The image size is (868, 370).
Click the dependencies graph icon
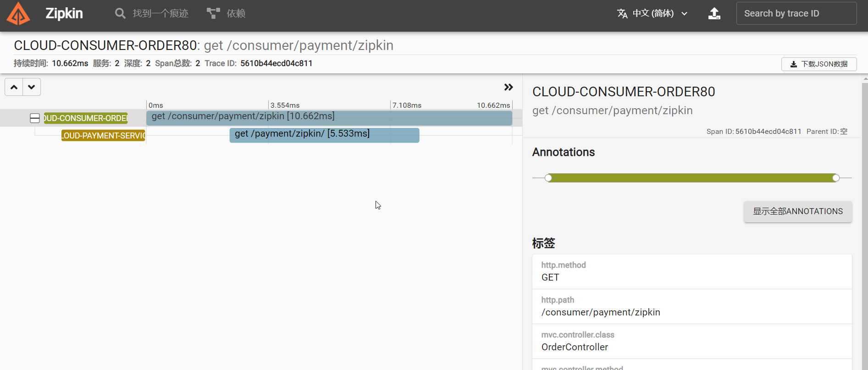[213, 13]
